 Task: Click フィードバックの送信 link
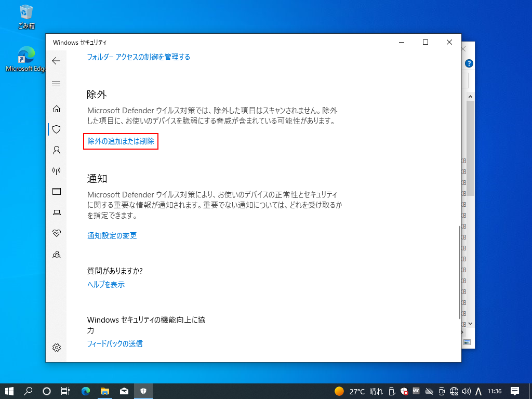pos(115,344)
